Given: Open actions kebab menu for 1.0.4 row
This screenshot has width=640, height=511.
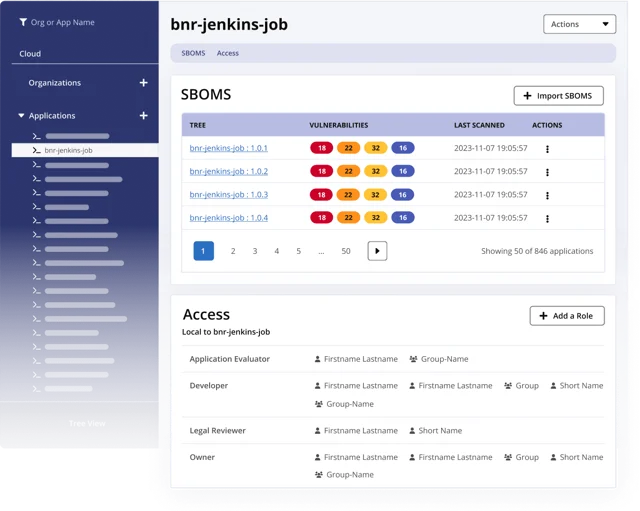Looking at the screenshot, I should tap(547, 219).
